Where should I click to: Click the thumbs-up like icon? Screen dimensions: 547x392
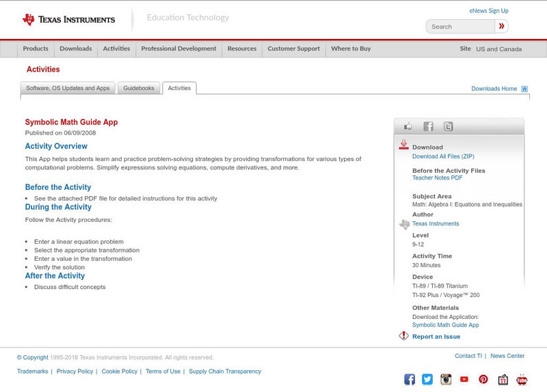[408, 126]
